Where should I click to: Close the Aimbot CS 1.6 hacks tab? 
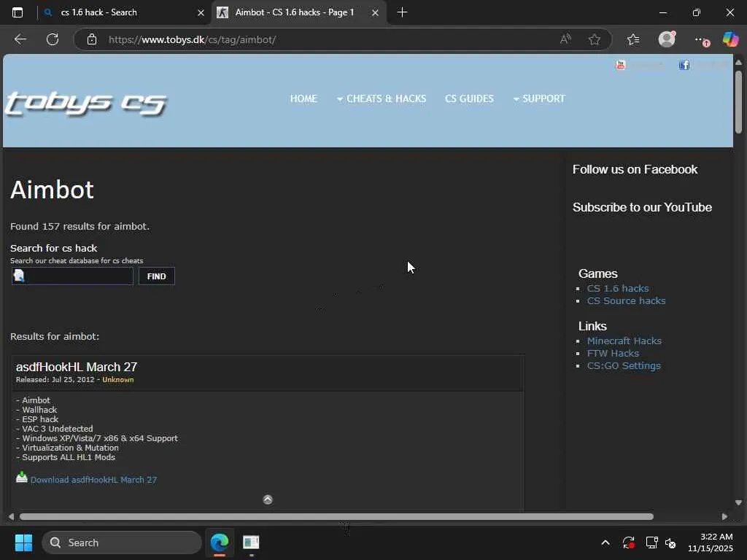tap(376, 13)
